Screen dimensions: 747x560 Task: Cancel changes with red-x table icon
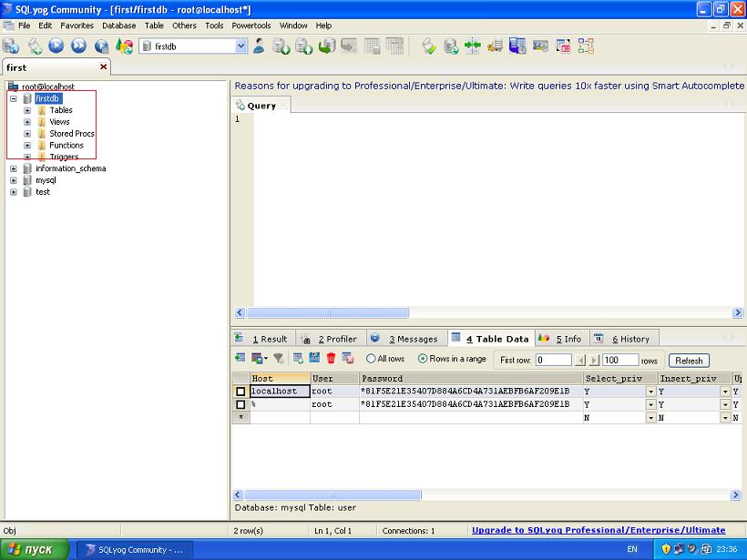[x=348, y=358]
